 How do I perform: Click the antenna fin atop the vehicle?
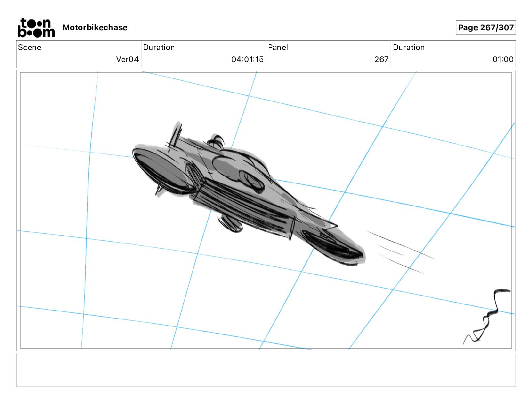click(x=175, y=135)
